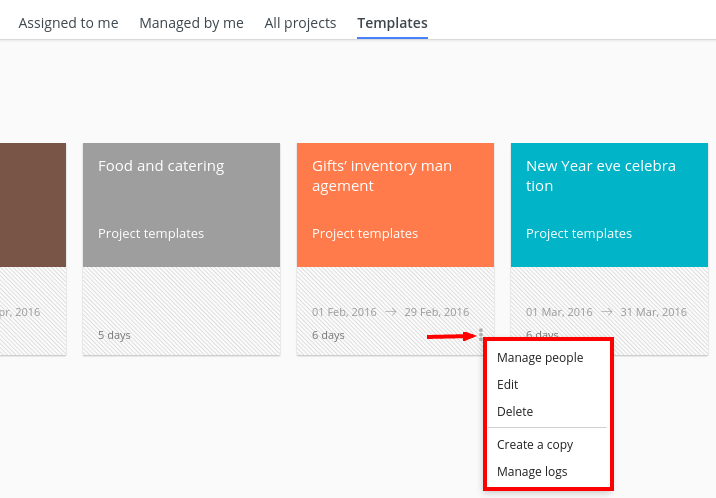Click the 29 Feb, 2016 end date
Viewport: 716px width, 498px height.
tap(437, 312)
